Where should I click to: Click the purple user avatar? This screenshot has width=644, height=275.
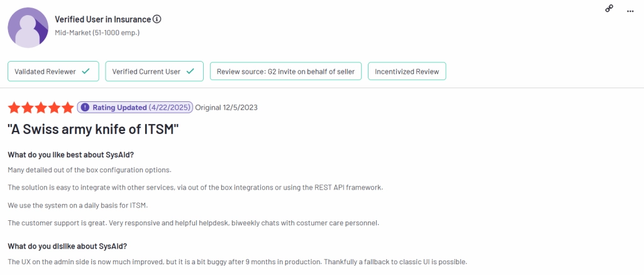point(28,28)
